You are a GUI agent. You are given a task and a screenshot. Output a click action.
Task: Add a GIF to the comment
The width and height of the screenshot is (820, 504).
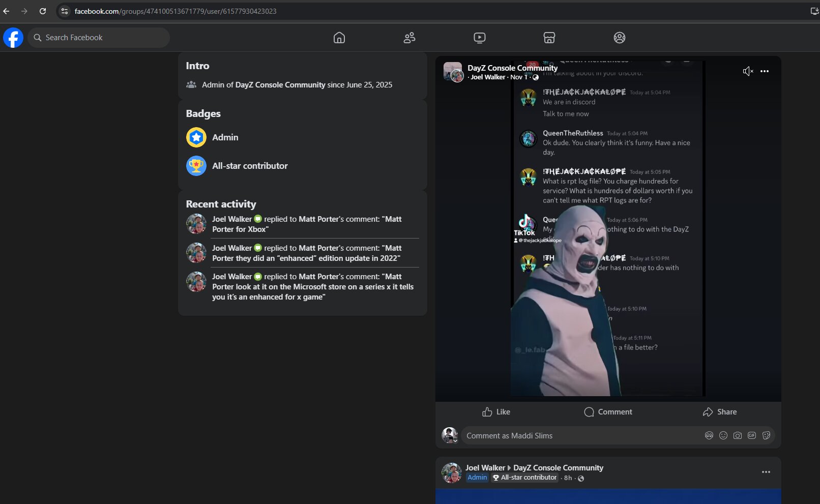coord(752,436)
